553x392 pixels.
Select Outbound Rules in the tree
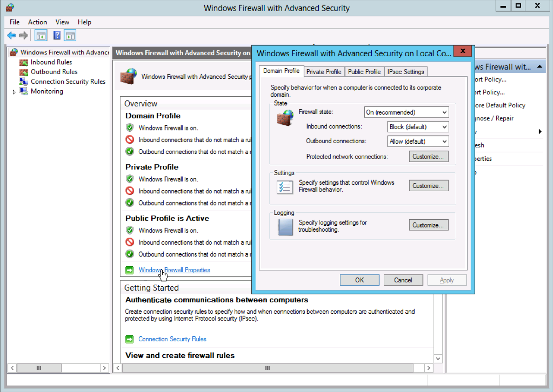point(54,72)
